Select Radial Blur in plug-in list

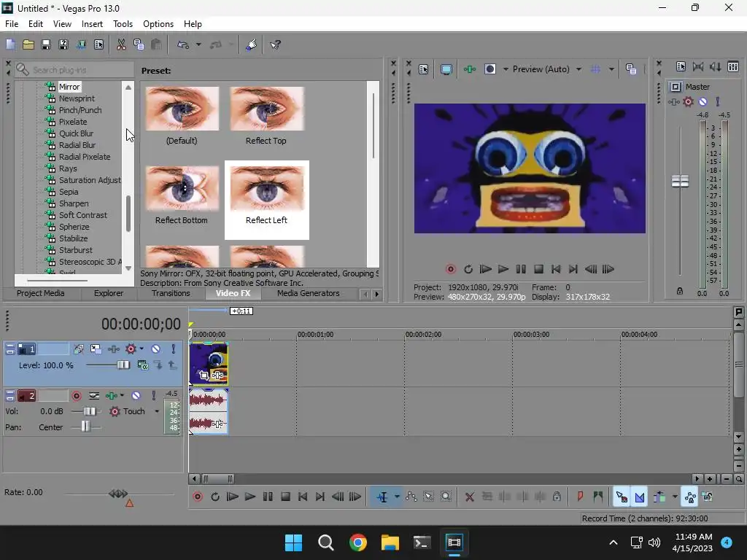(x=77, y=145)
